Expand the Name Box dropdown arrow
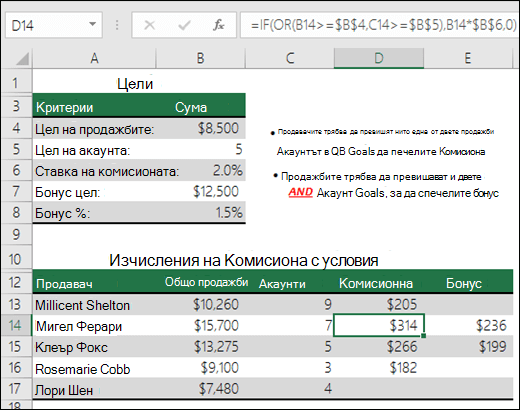 pyautogui.click(x=92, y=24)
